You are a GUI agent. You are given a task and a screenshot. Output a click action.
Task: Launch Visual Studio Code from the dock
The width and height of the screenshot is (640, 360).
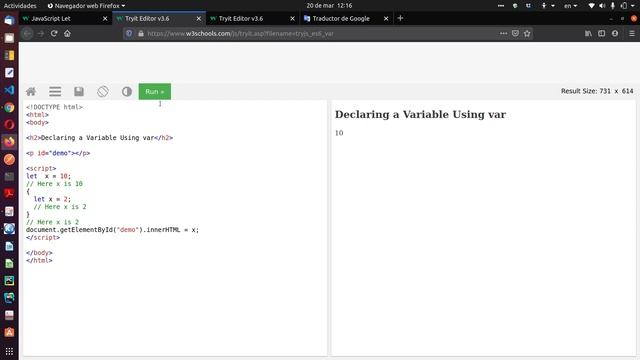tap(9, 90)
